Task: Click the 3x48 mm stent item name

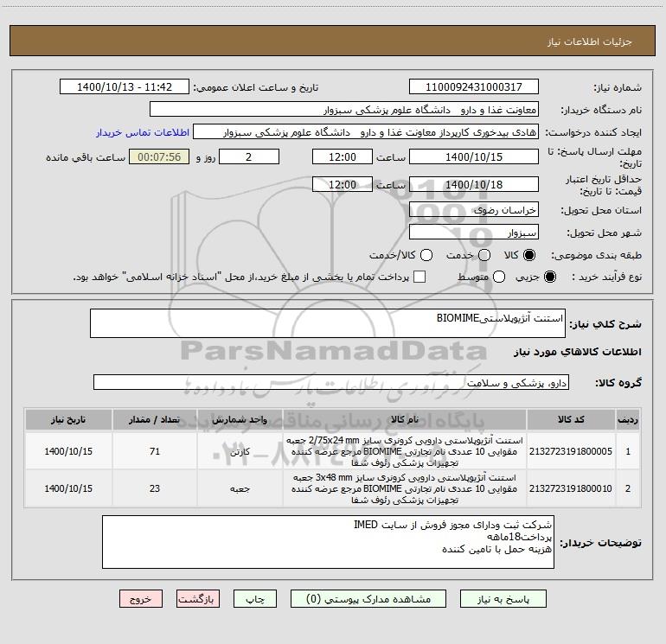Action: (x=405, y=488)
